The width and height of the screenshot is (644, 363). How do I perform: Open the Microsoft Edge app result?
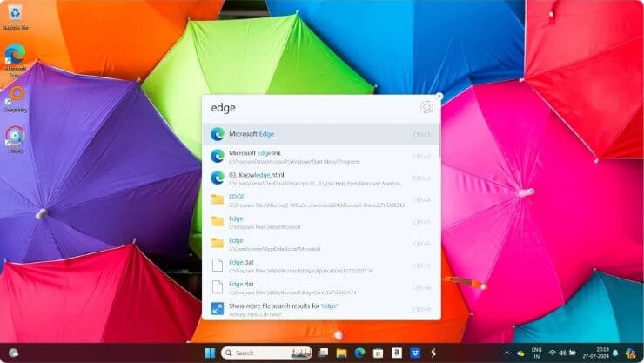[x=321, y=134]
